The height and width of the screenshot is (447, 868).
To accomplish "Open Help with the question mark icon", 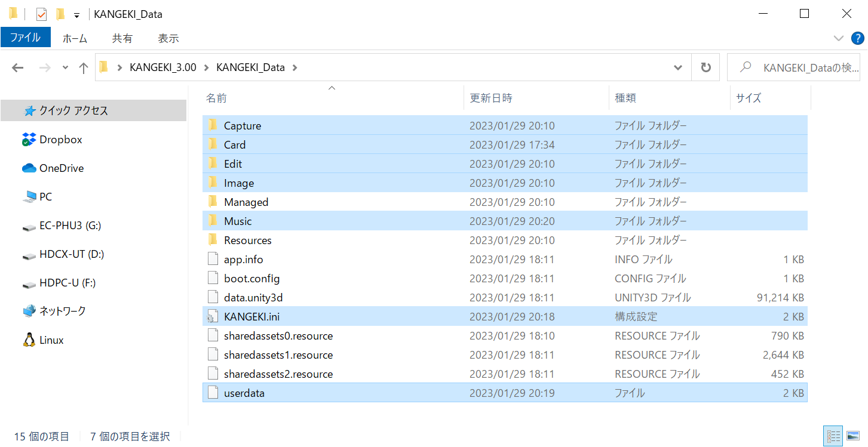I will point(857,38).
